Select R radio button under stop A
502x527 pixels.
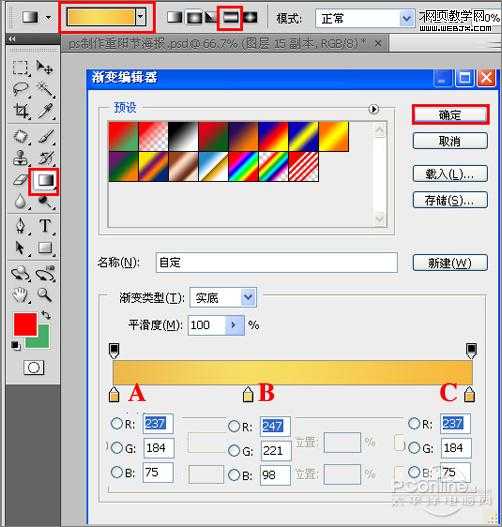[117, 423]
